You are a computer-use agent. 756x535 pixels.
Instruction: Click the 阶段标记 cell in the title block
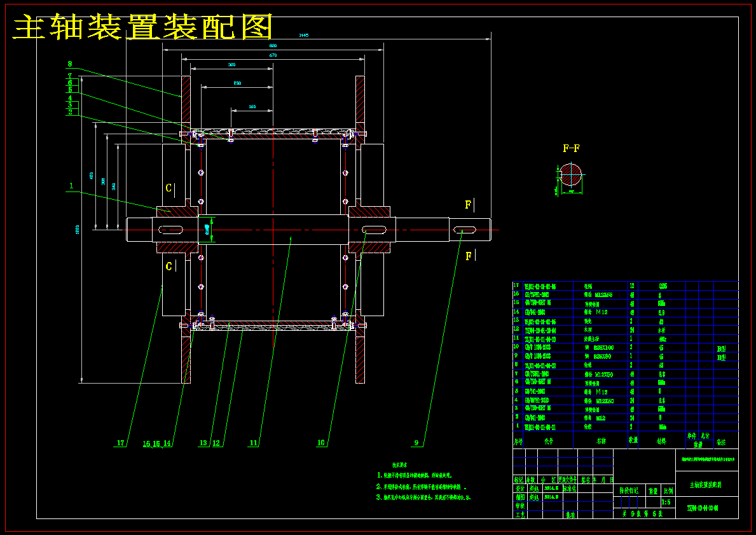click(629, 490)
